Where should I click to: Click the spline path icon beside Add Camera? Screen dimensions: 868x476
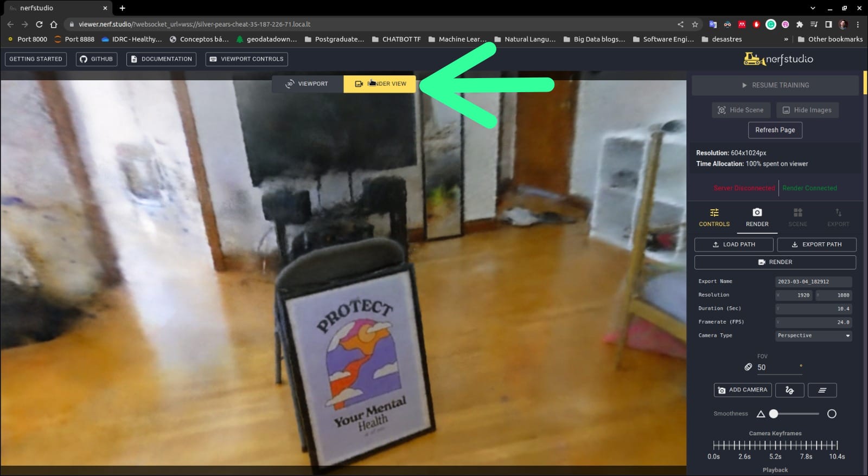click(789, 390)
